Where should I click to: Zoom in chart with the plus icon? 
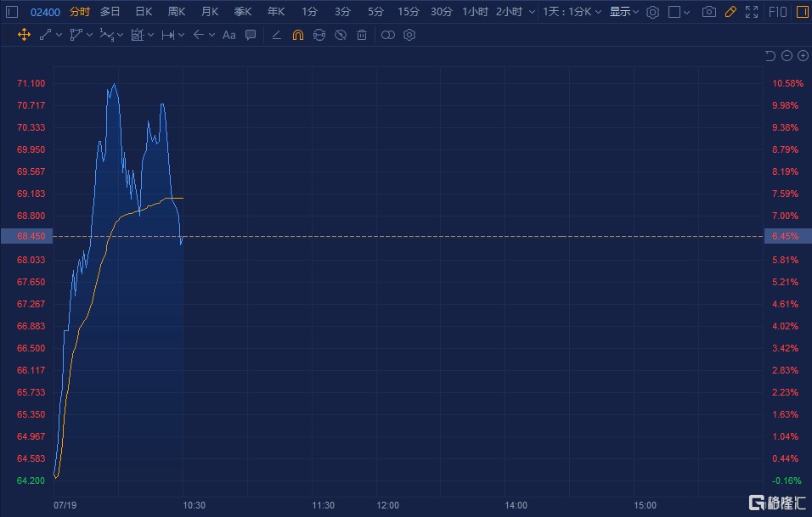tap(803, 56)
